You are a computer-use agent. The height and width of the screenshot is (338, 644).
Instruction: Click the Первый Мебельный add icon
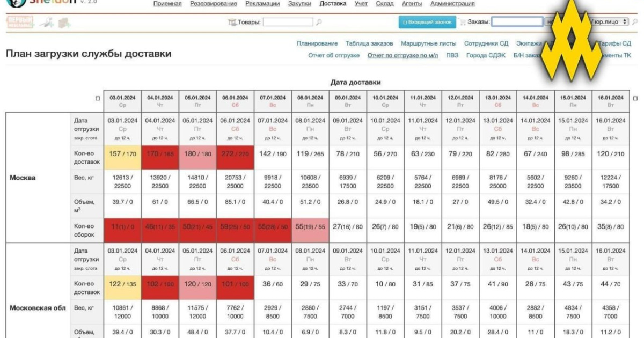20,22
